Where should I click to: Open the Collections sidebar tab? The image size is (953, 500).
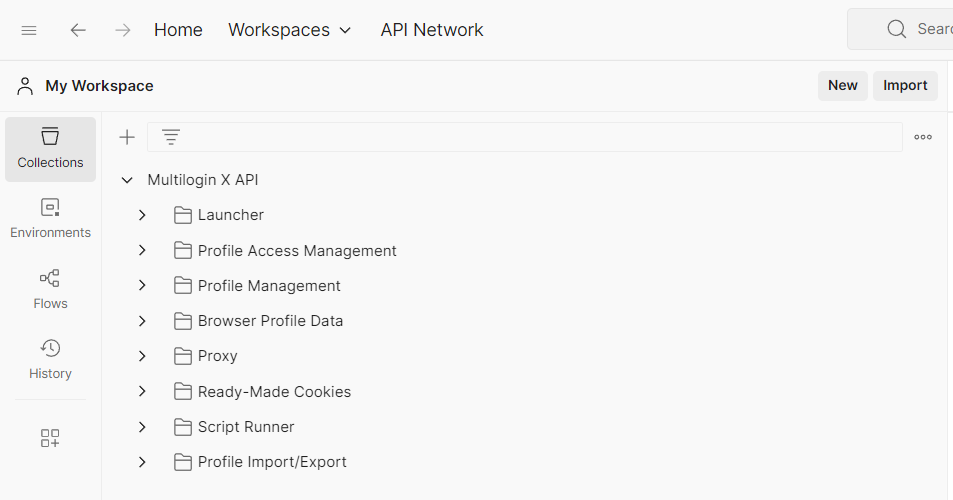pyautogui.click(x=50, y=149)
